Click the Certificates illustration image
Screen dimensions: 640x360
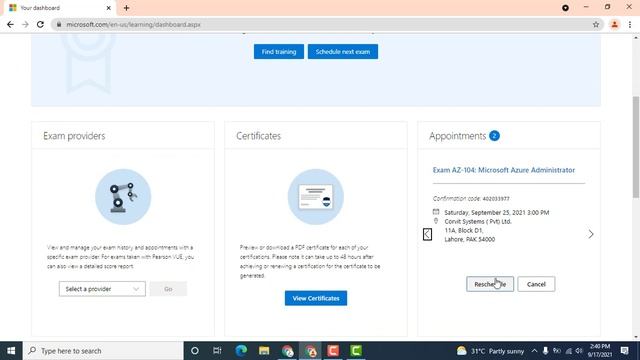point(316,197)
